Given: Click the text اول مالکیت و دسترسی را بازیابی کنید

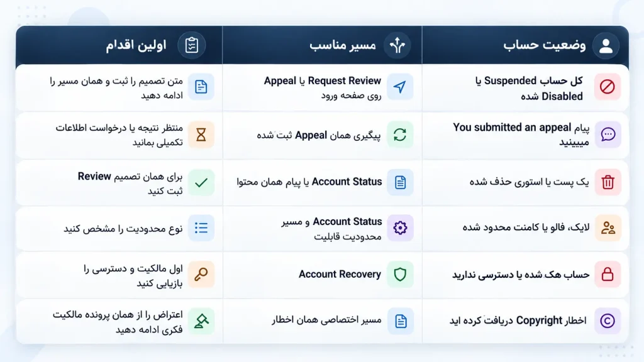Looking at the screenshot, I should [133, 276].
